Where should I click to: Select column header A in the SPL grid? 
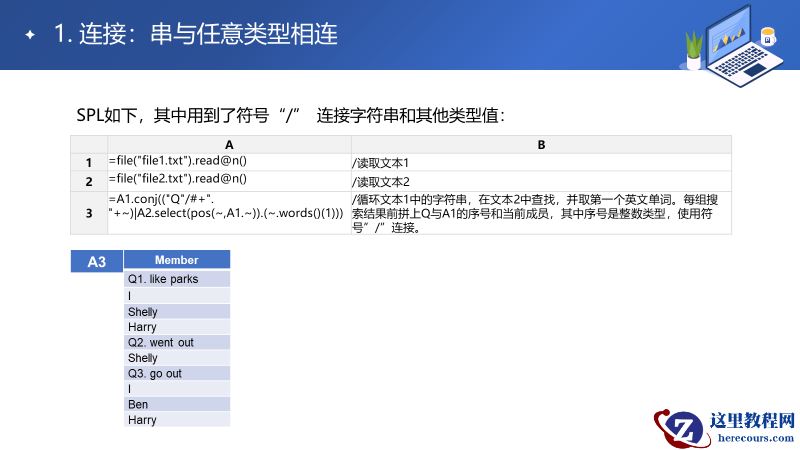(x=229, y=145)
